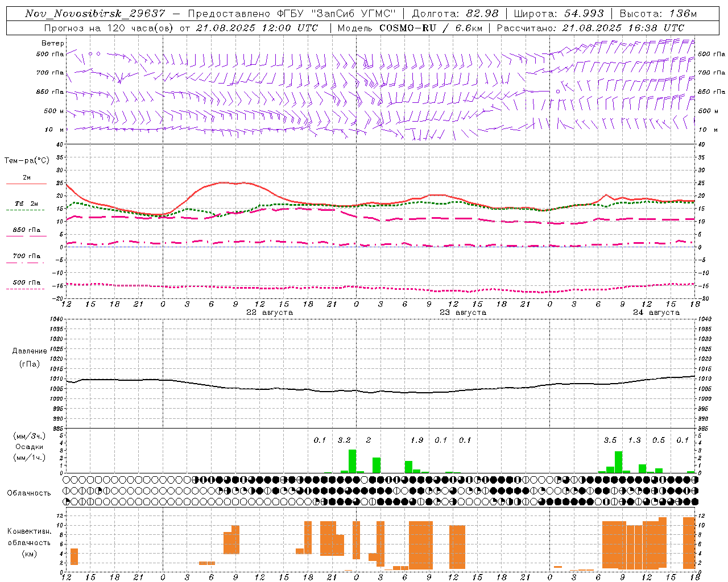Click the 22 августа date label
The height and width of the screenshot is (582, 728).
[x=269, y=313]
